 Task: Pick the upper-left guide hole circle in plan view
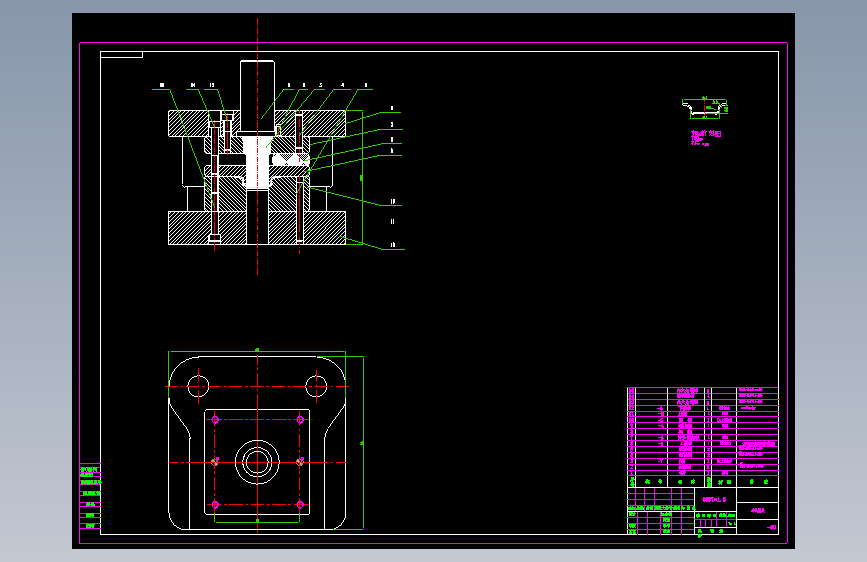[x=198, y=386]
